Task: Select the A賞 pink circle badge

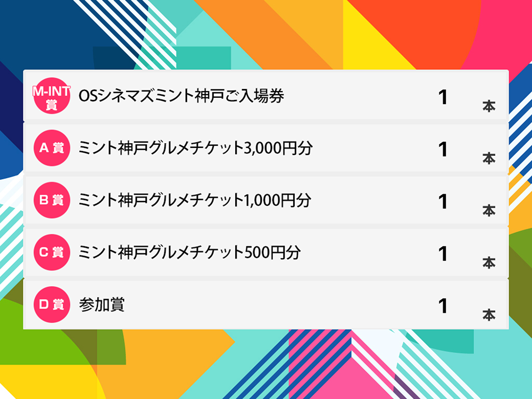Action: pyautogui.click(x=52, y=148)
